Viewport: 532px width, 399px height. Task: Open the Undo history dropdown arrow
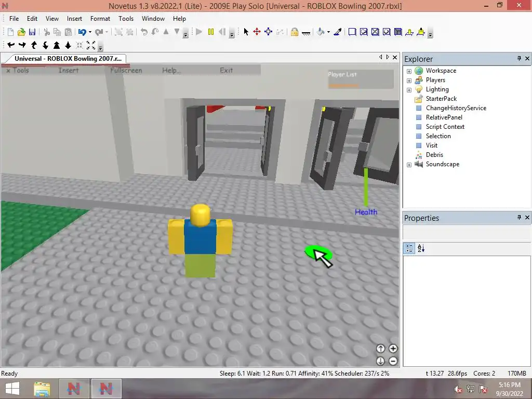point(90,32)
